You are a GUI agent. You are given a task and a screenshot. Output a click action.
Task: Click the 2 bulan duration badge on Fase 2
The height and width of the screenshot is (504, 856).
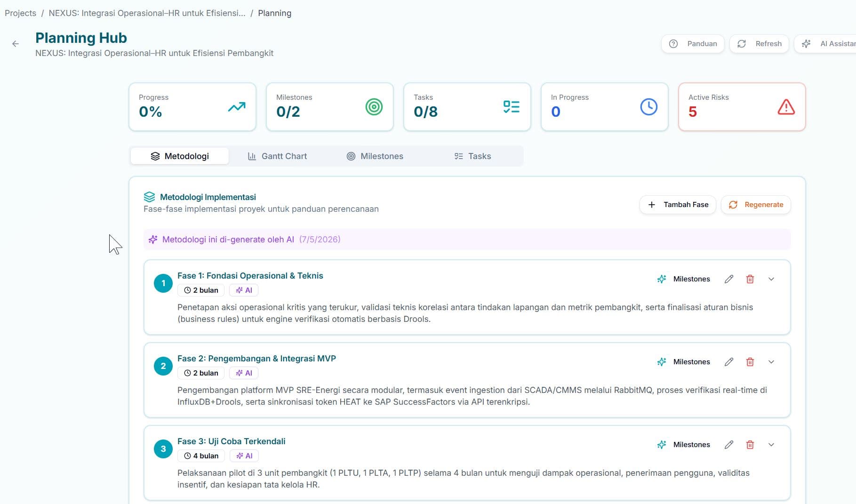point(201,373)
